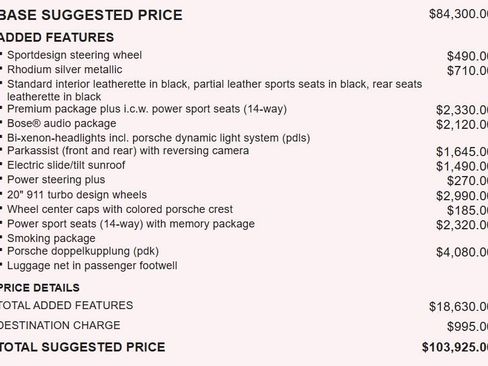Select the Sportdesign steering wheel item
The image size is (488, 366).
[x=74, y=55]
